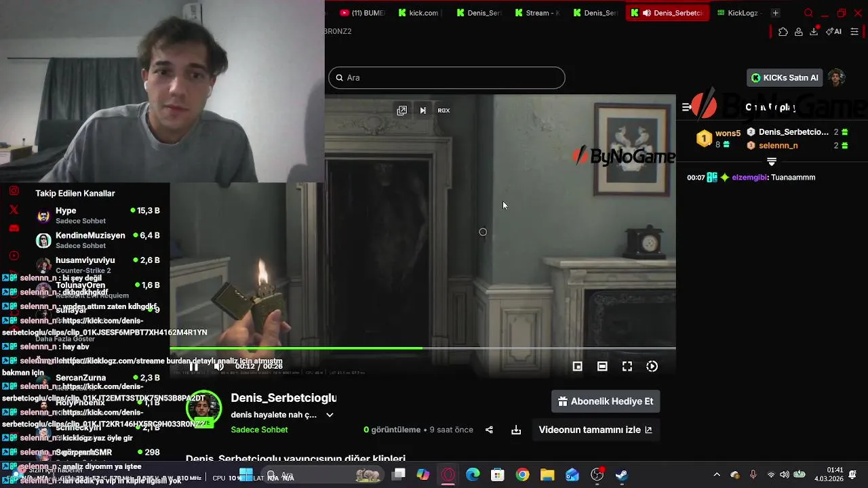Open File Explorer from taskbar

click(x=547, y=475)
